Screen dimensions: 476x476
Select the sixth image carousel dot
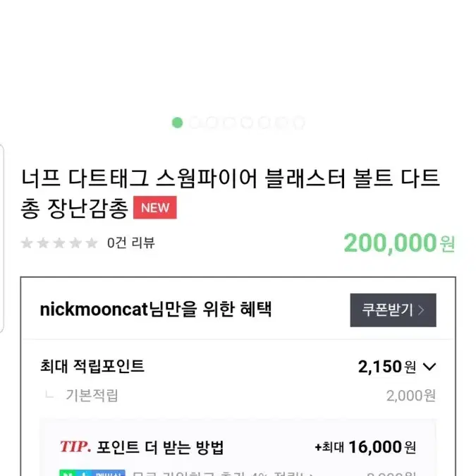(264, 123)
